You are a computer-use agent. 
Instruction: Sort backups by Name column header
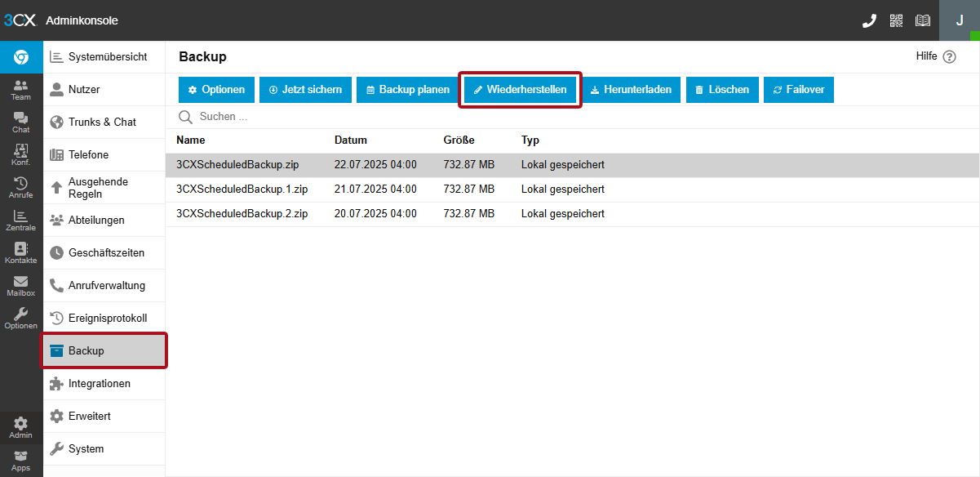point(191,140)
